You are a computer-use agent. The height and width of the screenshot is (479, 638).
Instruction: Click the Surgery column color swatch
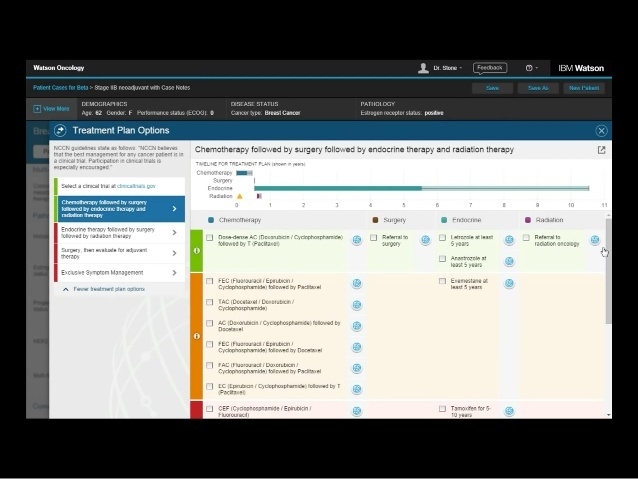click(x=375, y=220)
